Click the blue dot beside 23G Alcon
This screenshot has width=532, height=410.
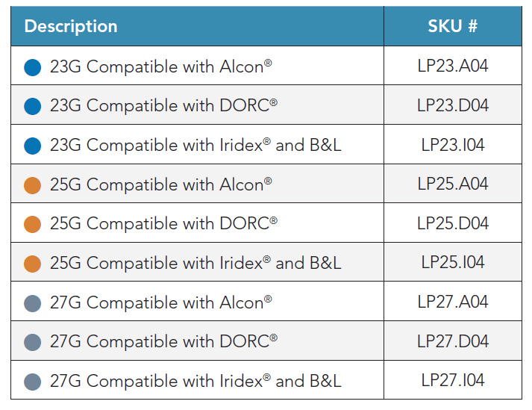point(32,67)
